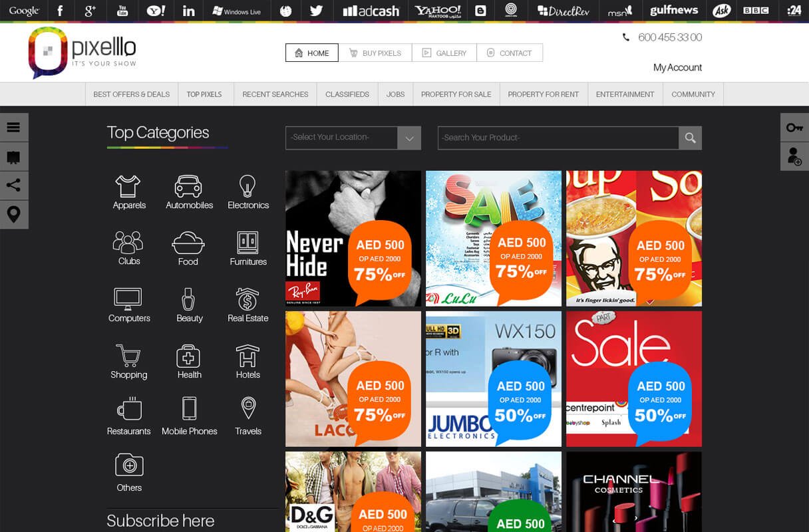
Task: Expand the TOP PIXELS menu entry
Action: (205, 94)
